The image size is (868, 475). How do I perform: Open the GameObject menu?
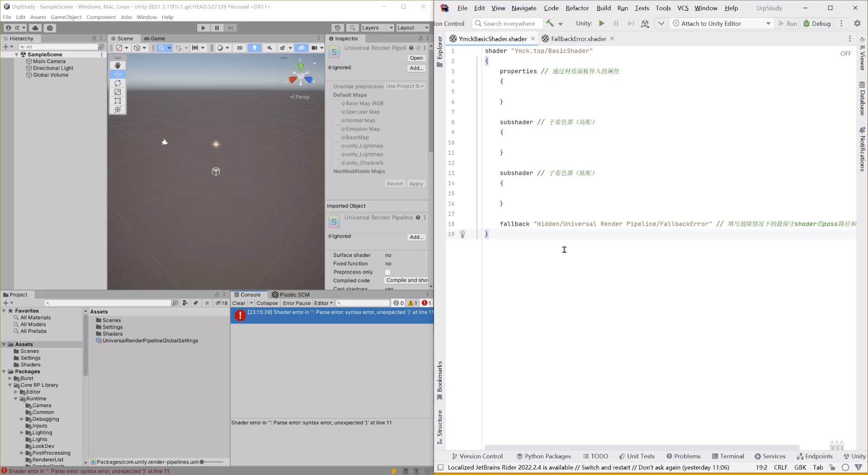pos(66,17)
